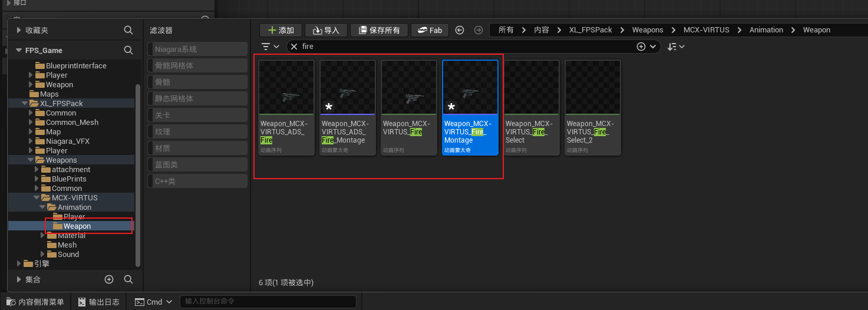Click the 添加 add button
868x310 pixels.
pos(281,30)
